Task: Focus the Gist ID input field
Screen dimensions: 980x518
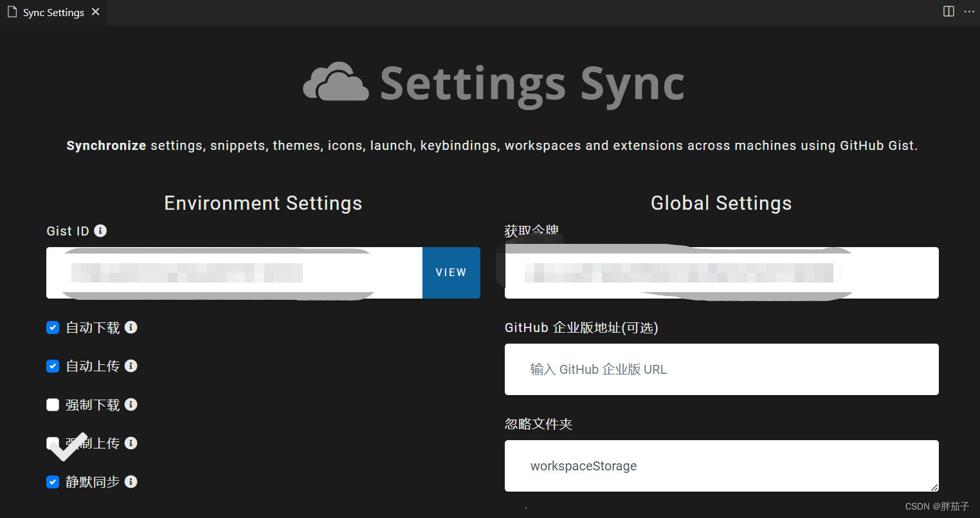Action: point(234,273)
